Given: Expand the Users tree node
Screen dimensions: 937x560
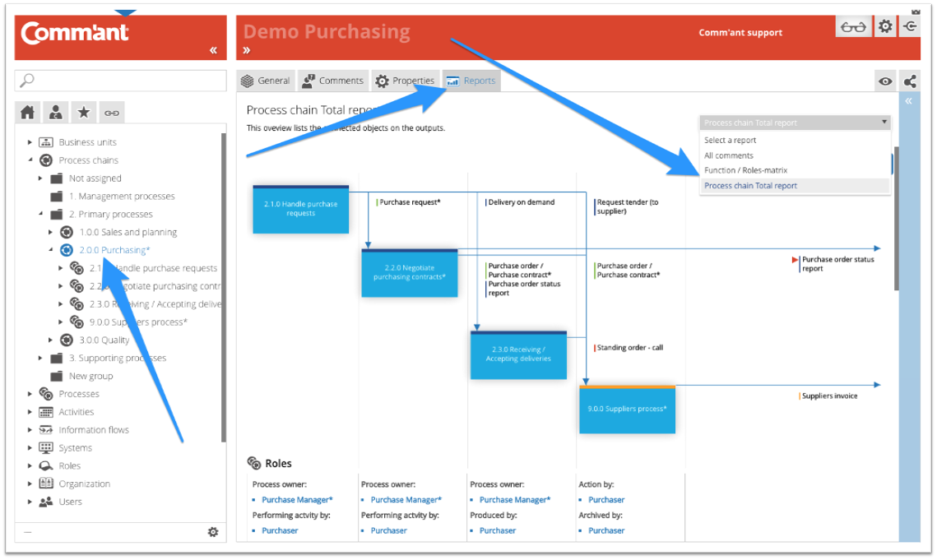Looking at the screenshot, I should pyautogui.click(x=30, y=502).
